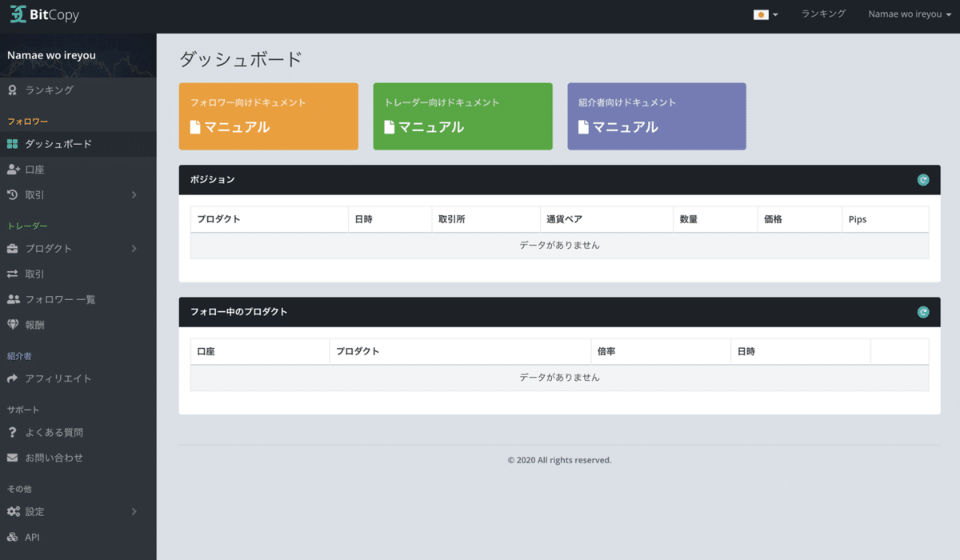Click the users icon beside フォロワー 一覧
The image size is (960, 560).
pyautogui.click(x=13, y=300)
